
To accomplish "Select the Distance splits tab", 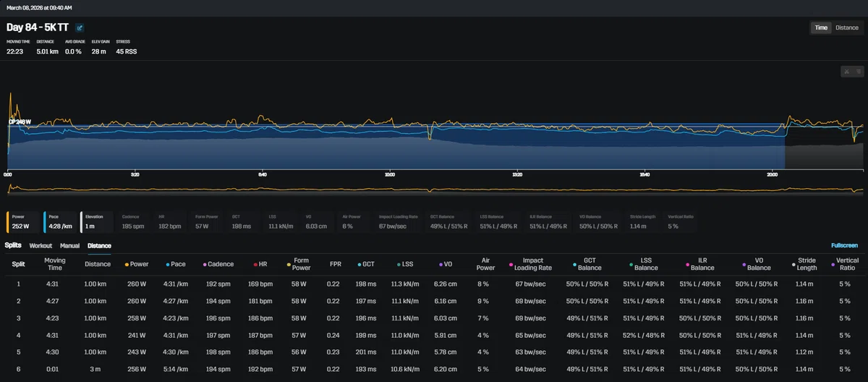I will click(99, 246).
